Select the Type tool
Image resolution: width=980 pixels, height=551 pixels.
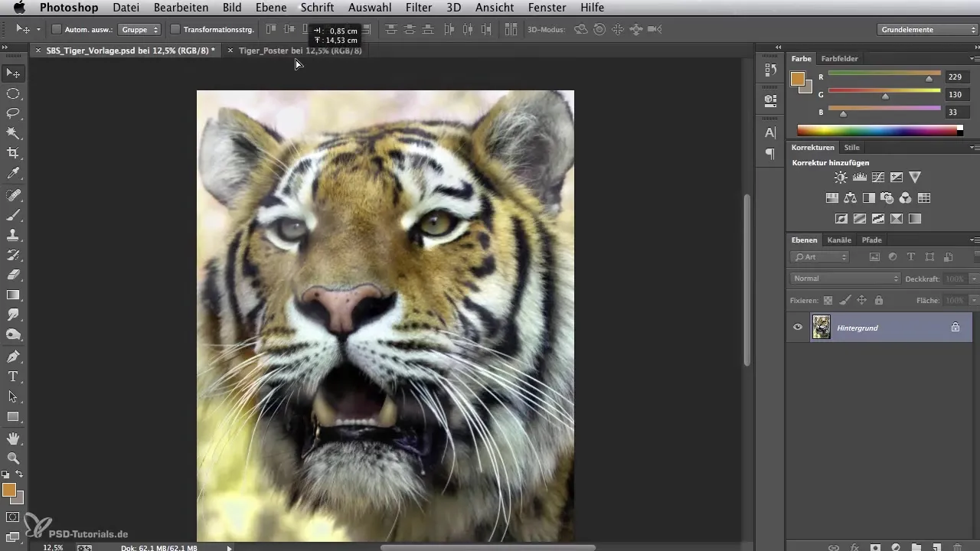pos(13,377)
